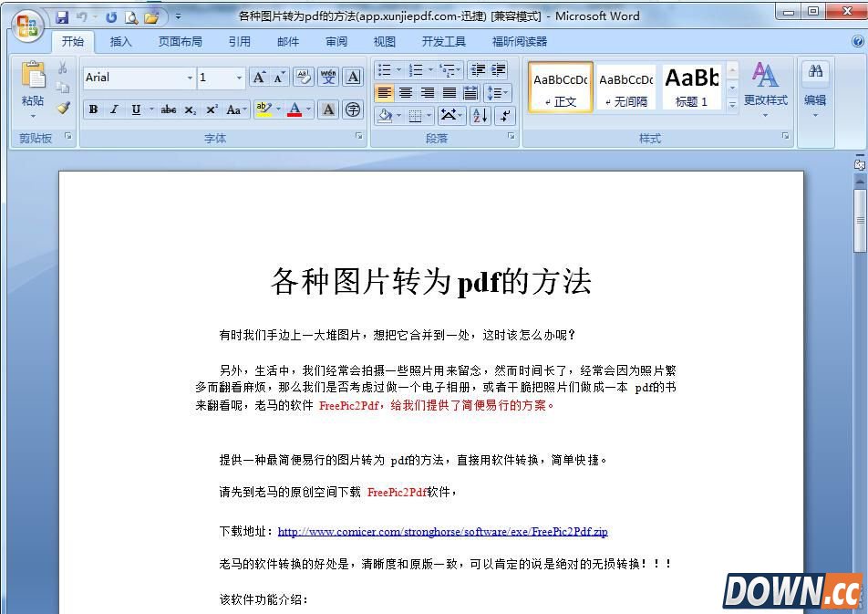
Task: Toggle the bulleted list option
Action: point(382,69)
